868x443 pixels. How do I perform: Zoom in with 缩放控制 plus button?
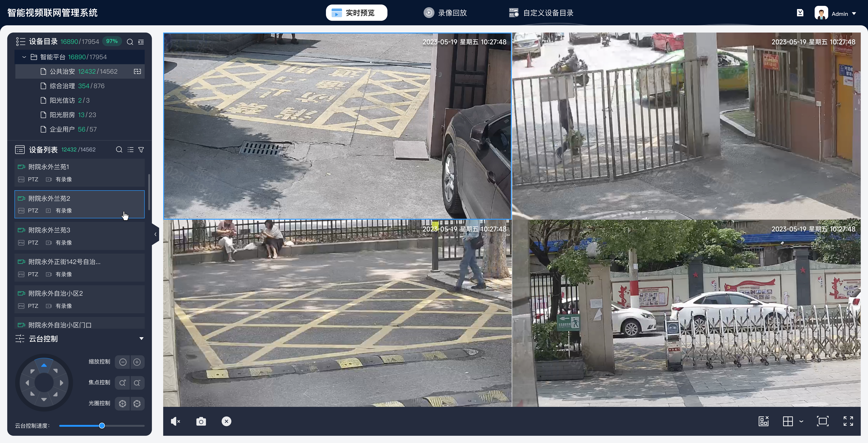tap(137, 362)
